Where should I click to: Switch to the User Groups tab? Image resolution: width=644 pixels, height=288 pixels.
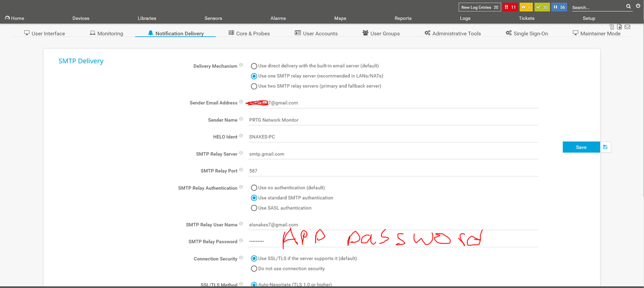(x=381, y=33)
